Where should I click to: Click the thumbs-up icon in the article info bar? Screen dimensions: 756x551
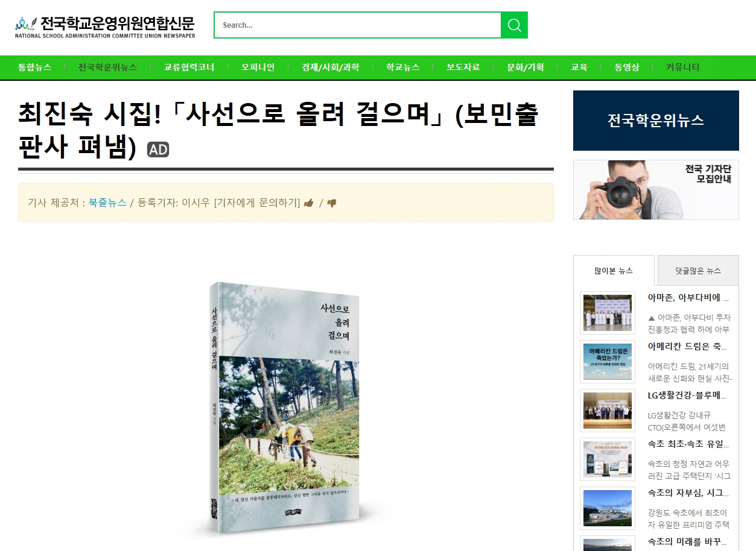click(309, 203)
